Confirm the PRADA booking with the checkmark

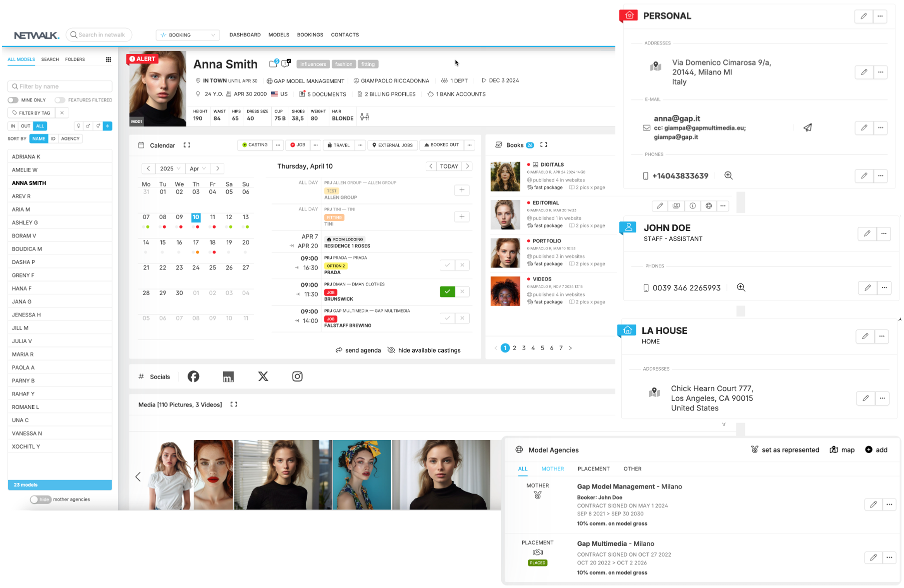(447, 265)
